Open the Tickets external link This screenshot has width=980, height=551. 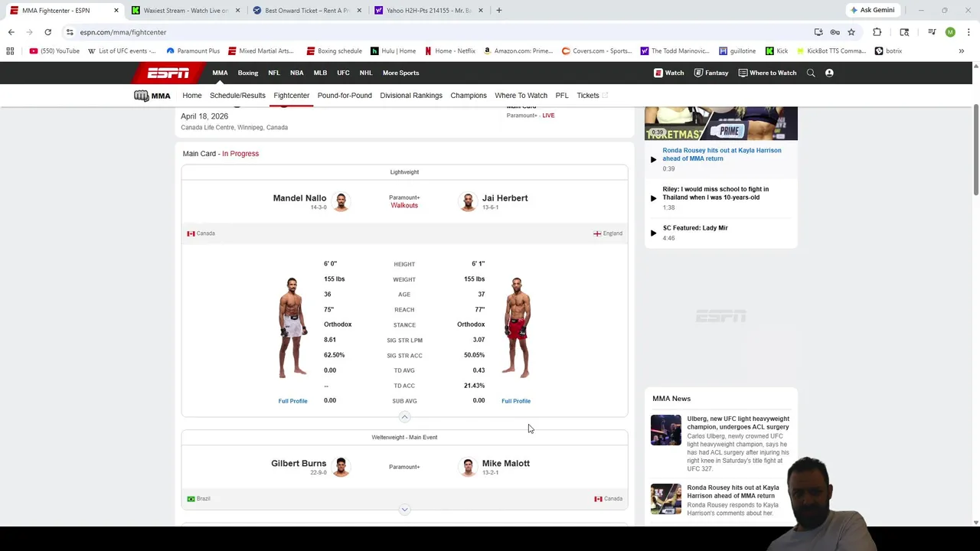pos(592,96)
